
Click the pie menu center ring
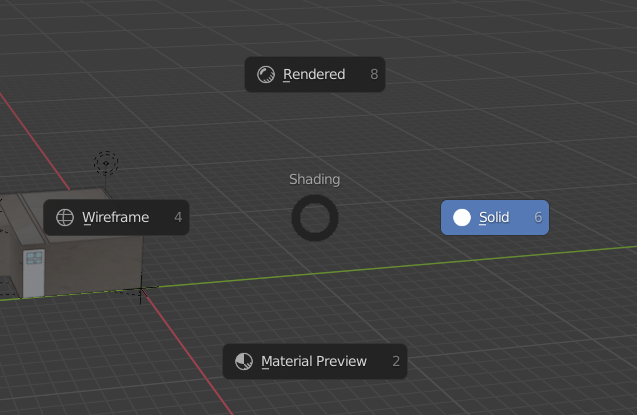pos(315,218)
